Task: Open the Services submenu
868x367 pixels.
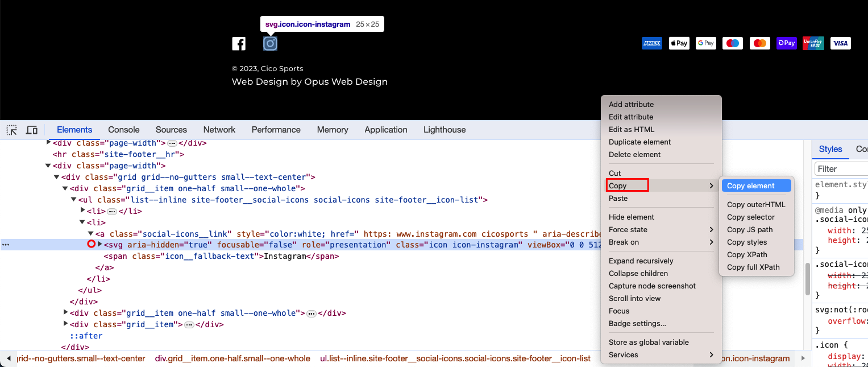Action: click(x=661, y=355)
